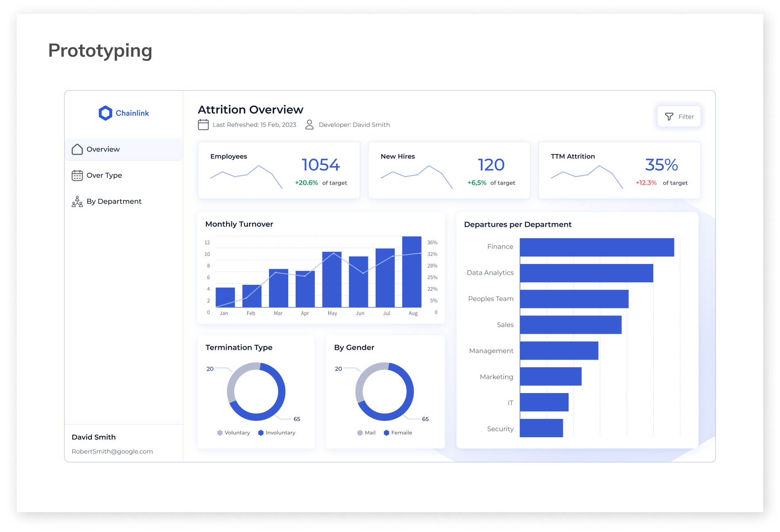The width and height of the screenshot is (780, 532).
Task: Toggle the Femaile legend entry
Action: (x=386, y=433)
